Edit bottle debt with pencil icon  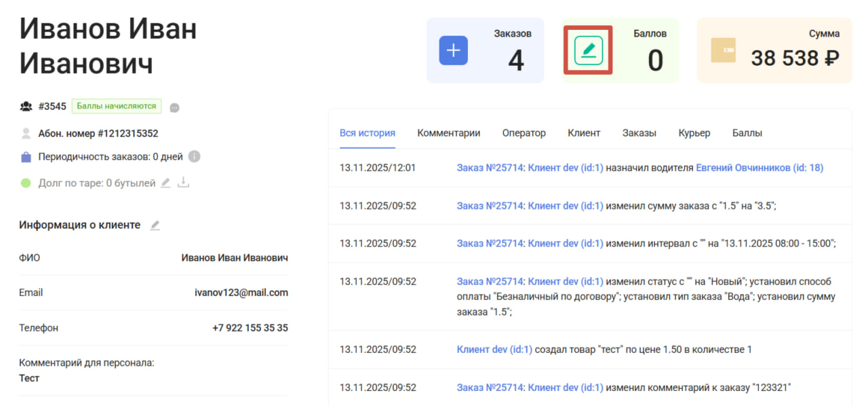coord(165,183)
